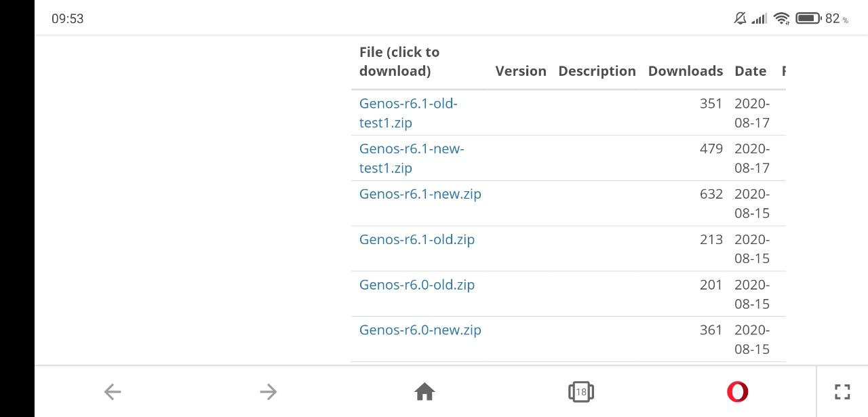Open the browser home page

click(425, 391)
